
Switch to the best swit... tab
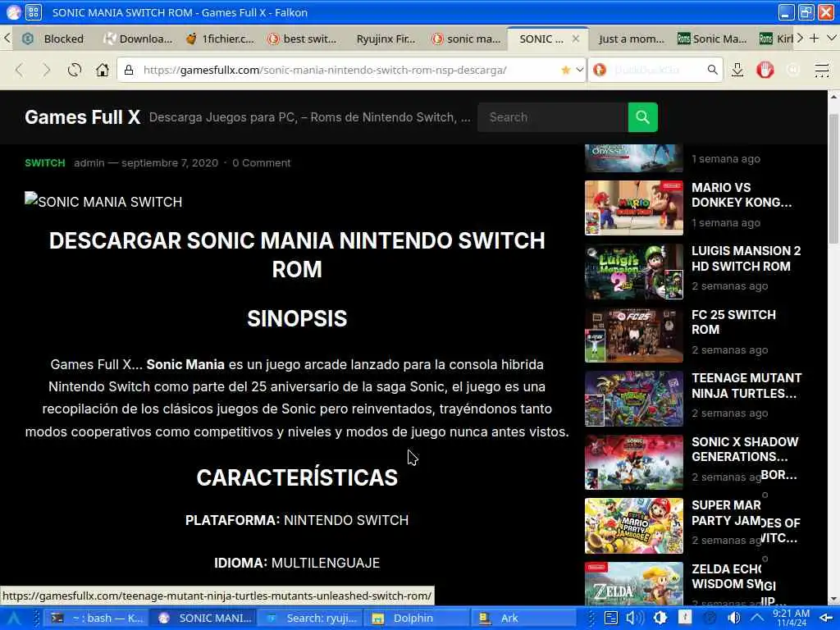point(302,39)
